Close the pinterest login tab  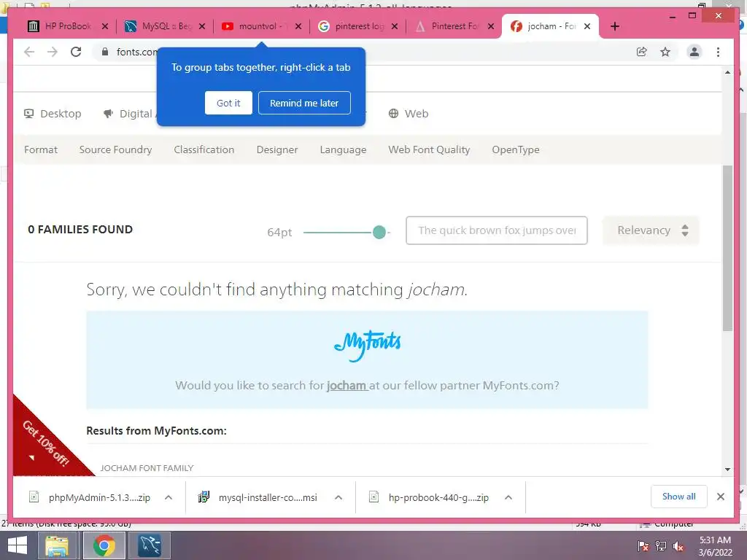click(x=395, y=26)
